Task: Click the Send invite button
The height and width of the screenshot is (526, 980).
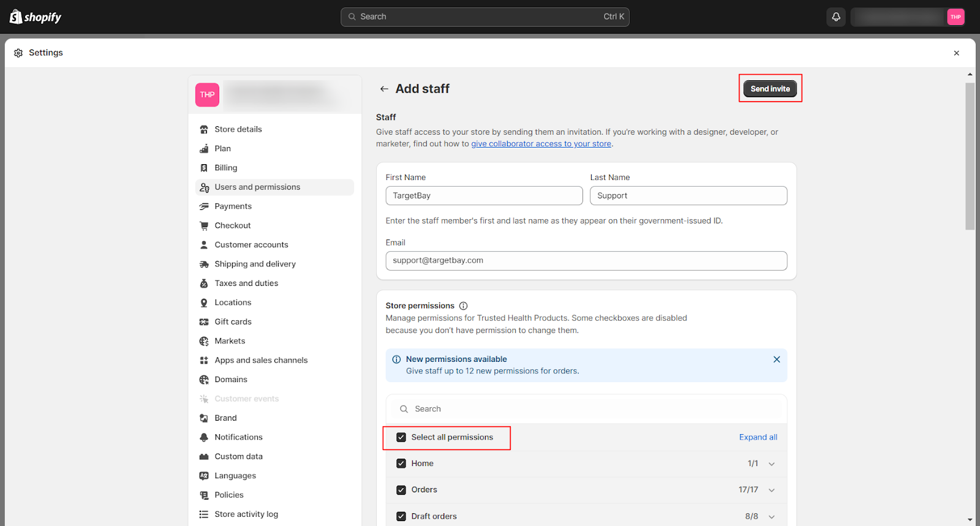Action: (770, 89)
